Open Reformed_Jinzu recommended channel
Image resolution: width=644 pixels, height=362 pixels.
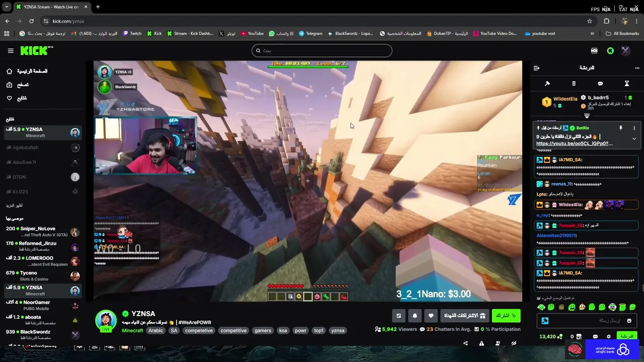tap(43, 246)
